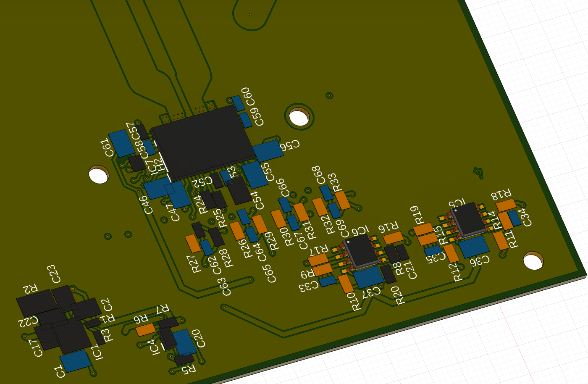Click the orange R27 resistor
Screen dimensions: 588x384
point(193,244)
